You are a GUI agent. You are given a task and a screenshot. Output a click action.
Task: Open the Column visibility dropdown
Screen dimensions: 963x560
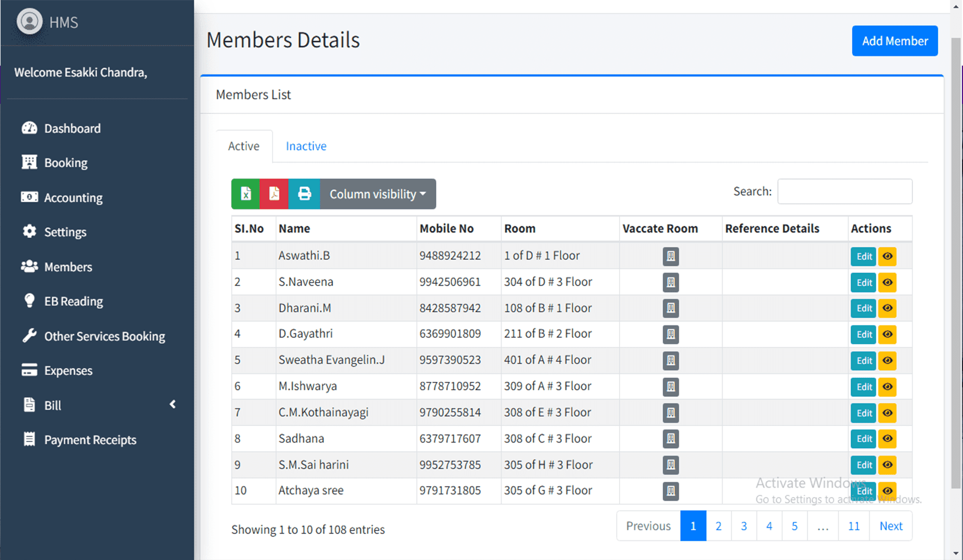[378, 194]
